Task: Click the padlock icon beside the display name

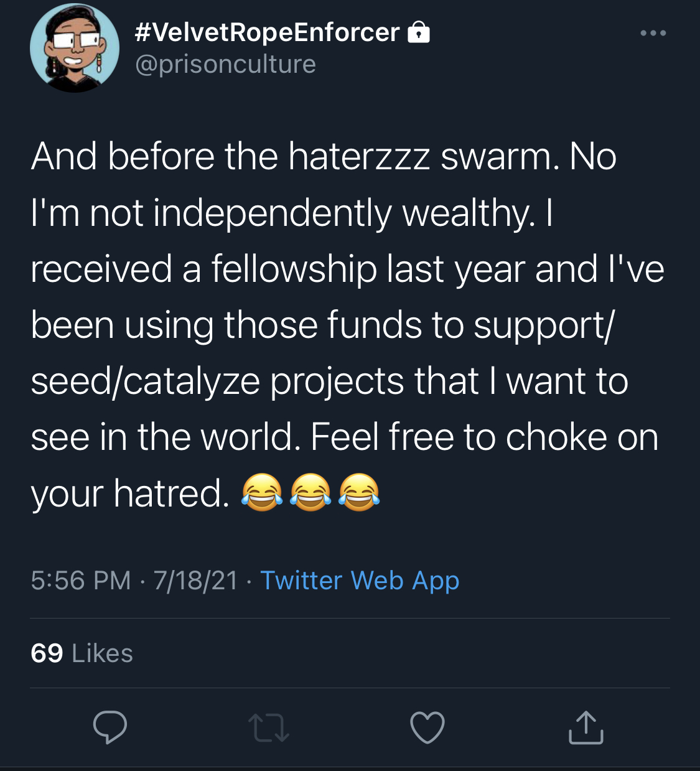Action: [419, 32]
